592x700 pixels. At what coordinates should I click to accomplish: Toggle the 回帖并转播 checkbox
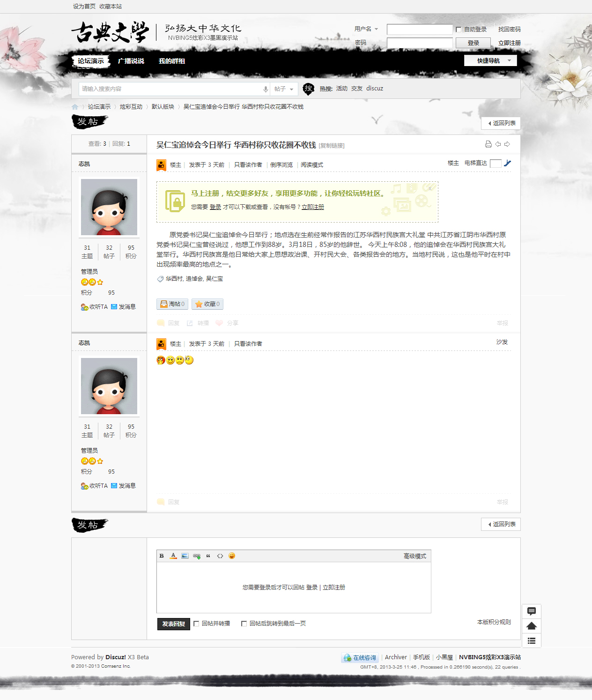coord(197,624)
